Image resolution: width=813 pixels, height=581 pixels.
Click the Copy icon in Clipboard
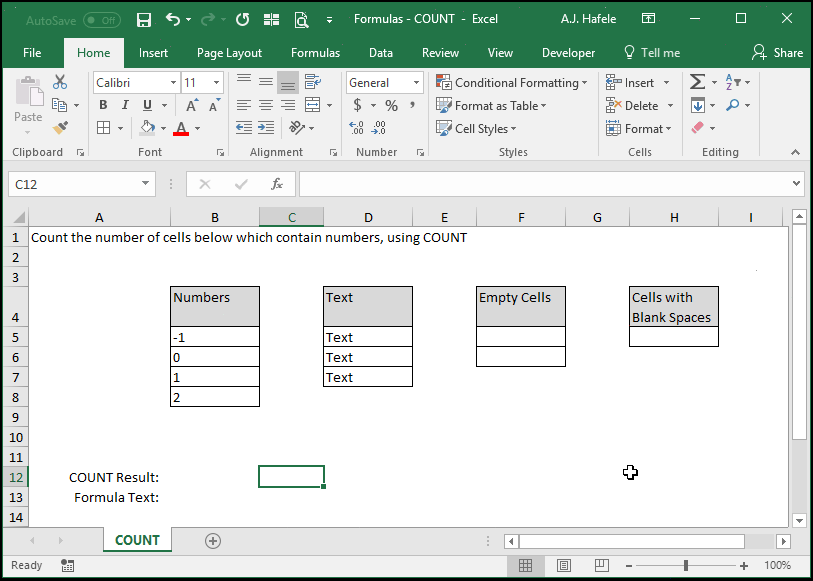tap(60, 105)
